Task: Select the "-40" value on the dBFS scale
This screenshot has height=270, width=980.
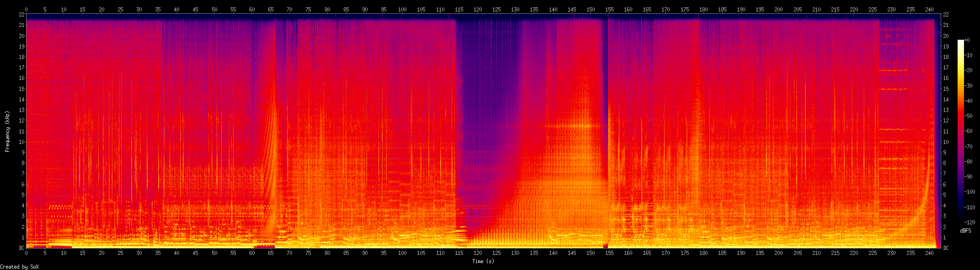Action: [968, 101]
